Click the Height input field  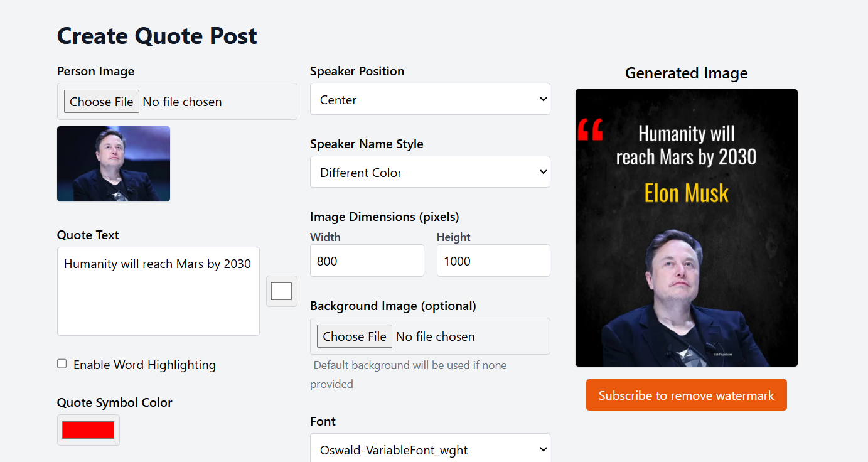[x=493, y=261]
